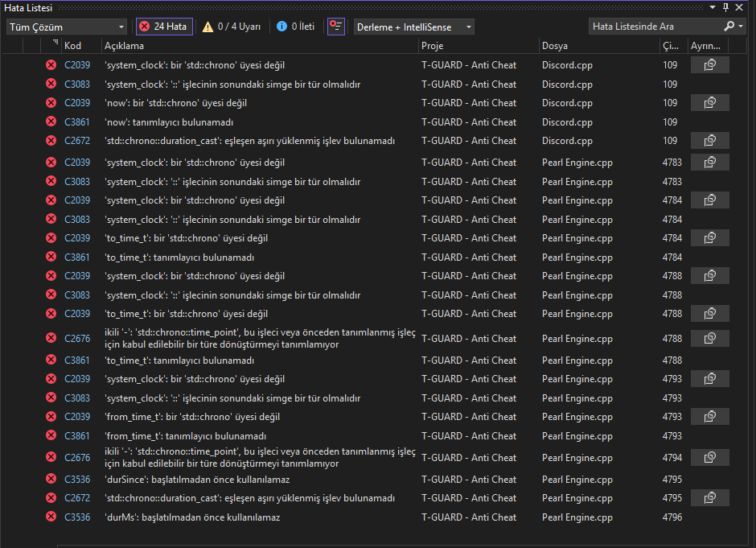Screen dimensions: 756x548
Task: Open details icon for Discord.cpp C2672 error
Action: tap(709, 141)
